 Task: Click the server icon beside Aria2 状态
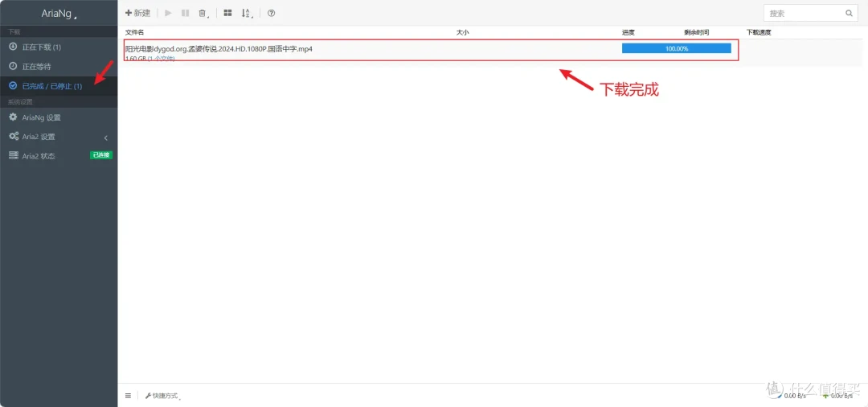14,155
